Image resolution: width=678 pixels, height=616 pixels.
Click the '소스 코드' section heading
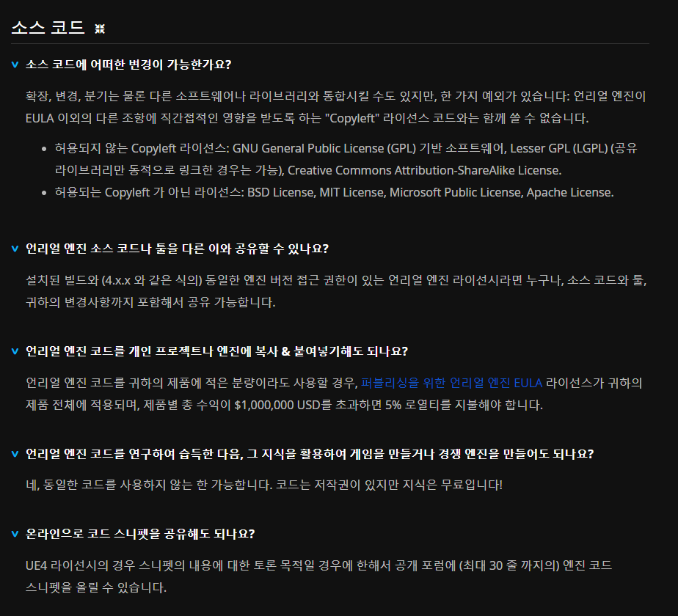(x=48, y=28)
